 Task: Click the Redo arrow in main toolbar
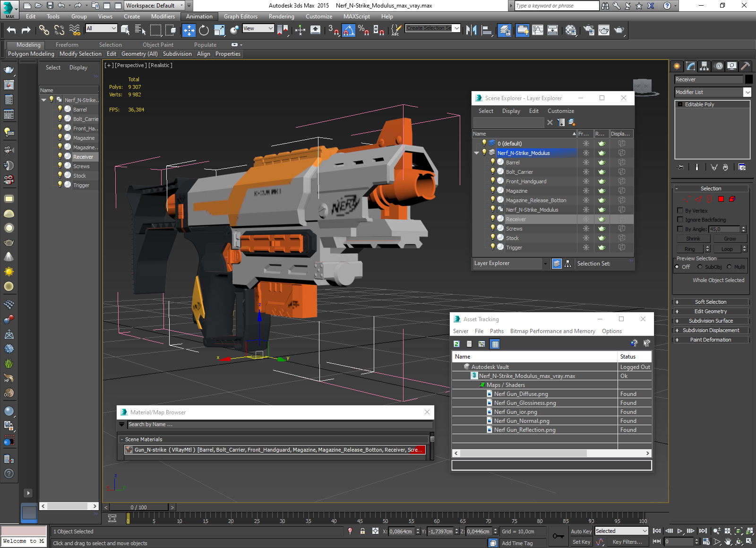[26, 30]
